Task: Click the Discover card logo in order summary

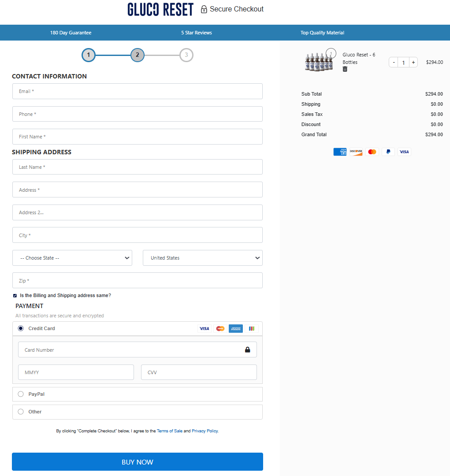Action: click(356, 152)
